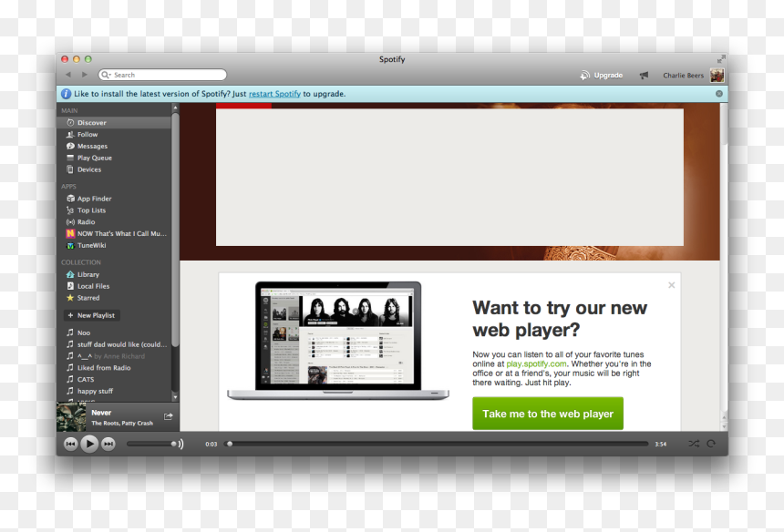The width and height of the screenshot is (784, 532).
Task: Click the Starred star icon
Action: pyautogui.click(x=70, y=298)
